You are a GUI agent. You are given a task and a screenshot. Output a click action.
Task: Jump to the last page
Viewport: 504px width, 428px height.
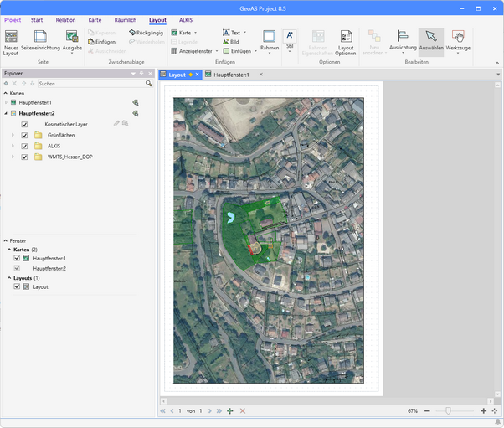tap(219, 411)
